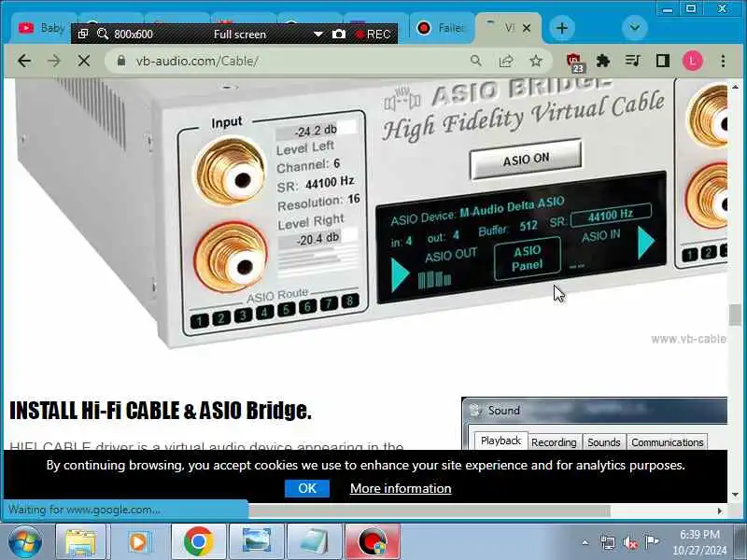Viewport: 747px width, 560px height.
Task: Toggle the browser side panel
Action: point(663,61)
